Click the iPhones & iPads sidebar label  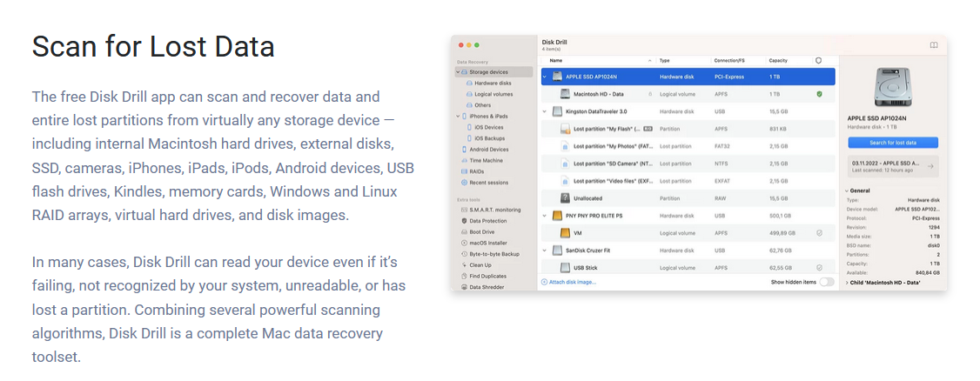(489, 117)
